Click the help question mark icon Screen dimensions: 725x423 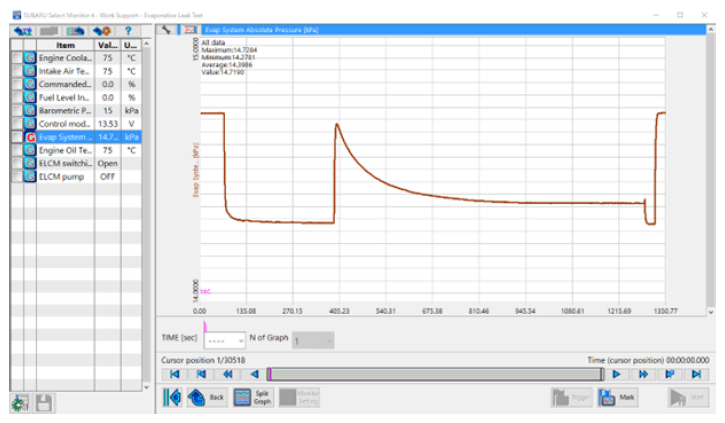click(x=129, y=32)
